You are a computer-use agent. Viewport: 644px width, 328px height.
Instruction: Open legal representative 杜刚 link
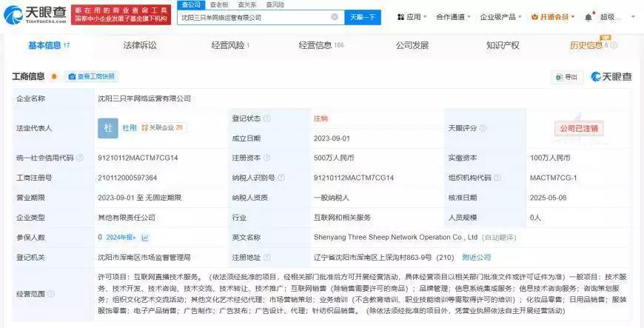(129, 128)
